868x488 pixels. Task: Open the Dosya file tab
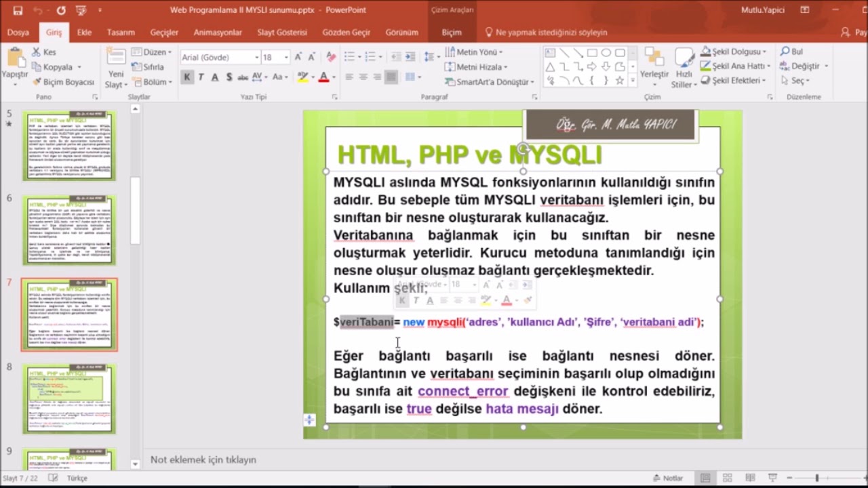18,32
